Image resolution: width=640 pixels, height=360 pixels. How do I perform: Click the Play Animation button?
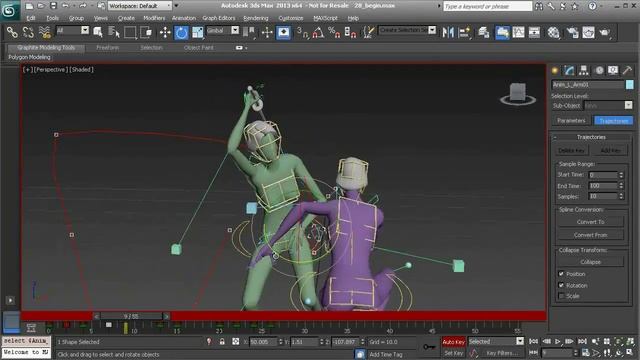[558, 341]
